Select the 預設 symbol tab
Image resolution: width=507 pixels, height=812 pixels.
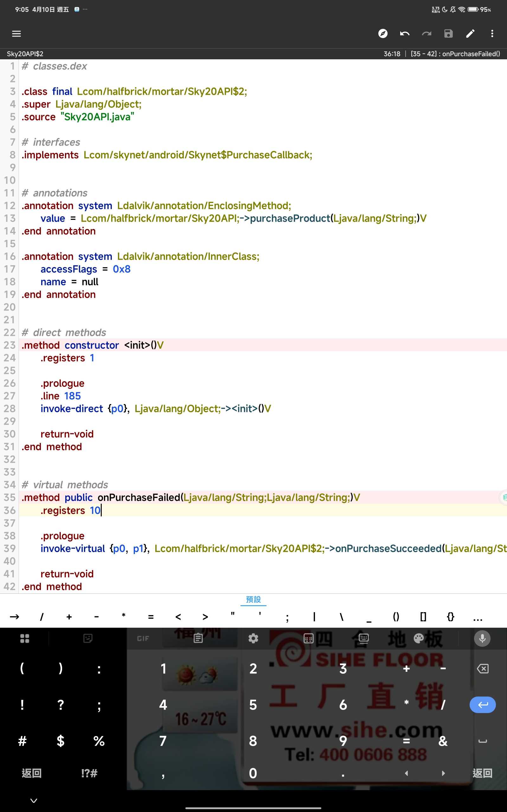click(x=253, y=599)
